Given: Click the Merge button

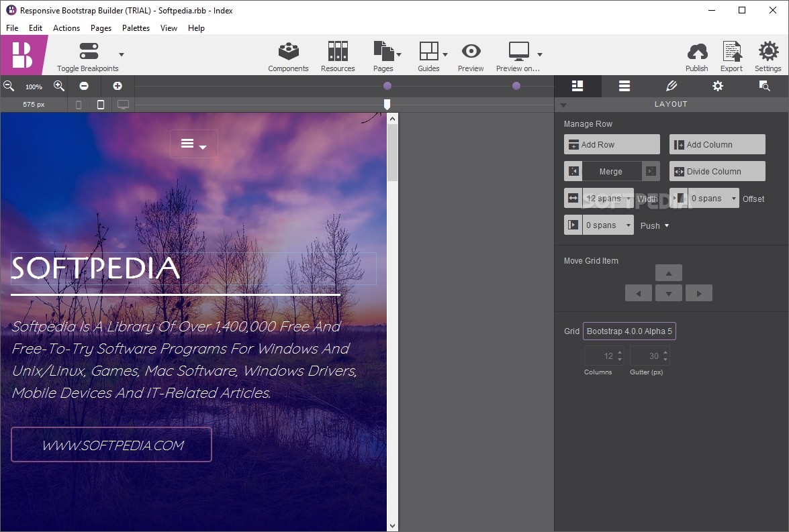Looking at the screenshot, I should tap(612, 172).
